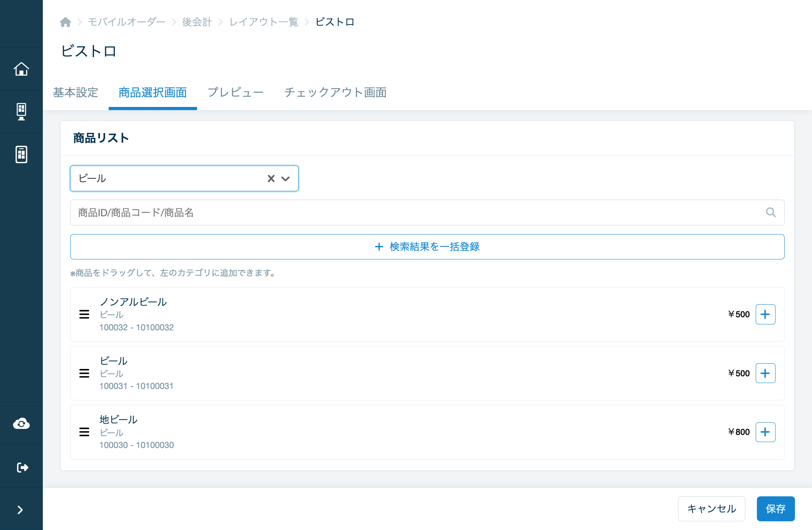Click the cloud sync icon in the sidebar
This screenshot has width=812, height=530.
pyautogui.click(x=21, y=424)
